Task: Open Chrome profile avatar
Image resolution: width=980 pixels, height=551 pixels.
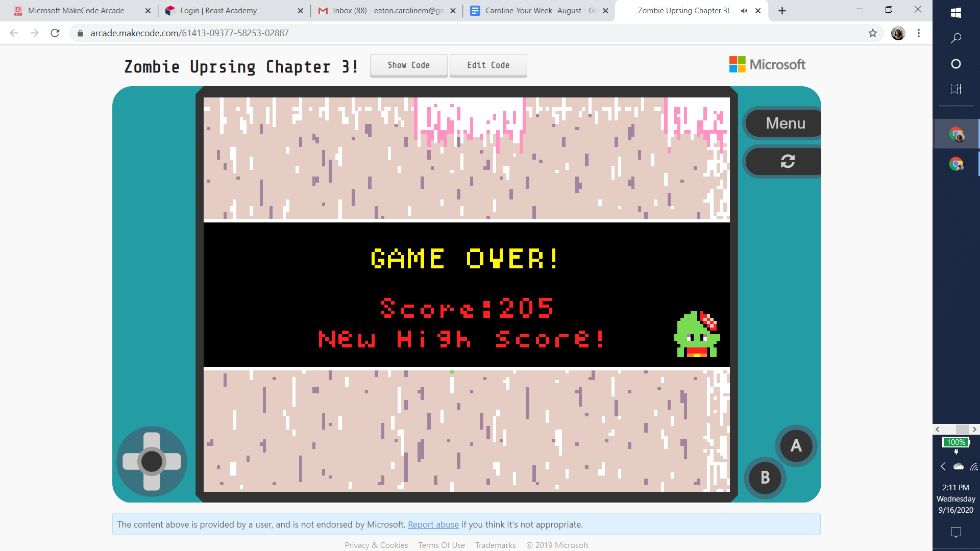Action: (898, 33)
